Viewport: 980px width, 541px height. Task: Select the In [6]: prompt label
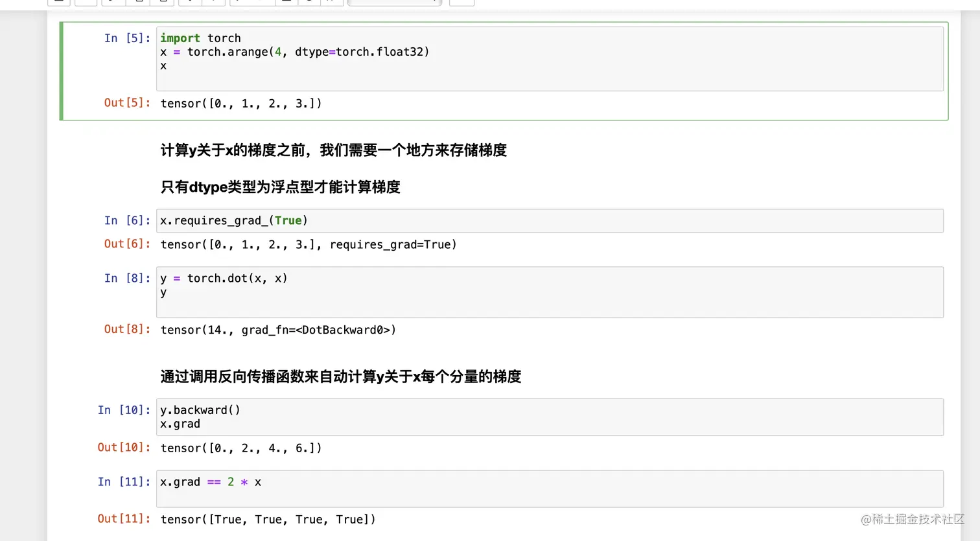(127, 221)
